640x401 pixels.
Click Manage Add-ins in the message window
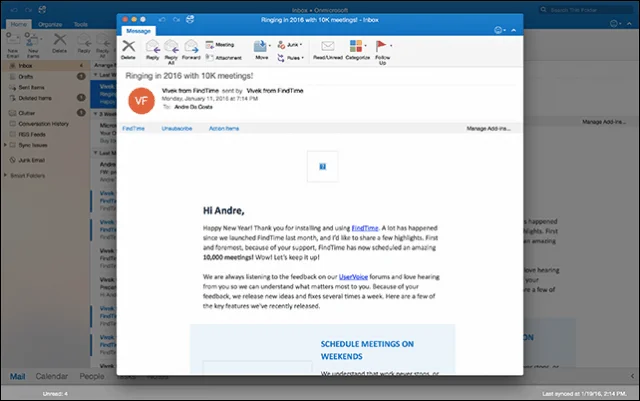pos(489,128)
